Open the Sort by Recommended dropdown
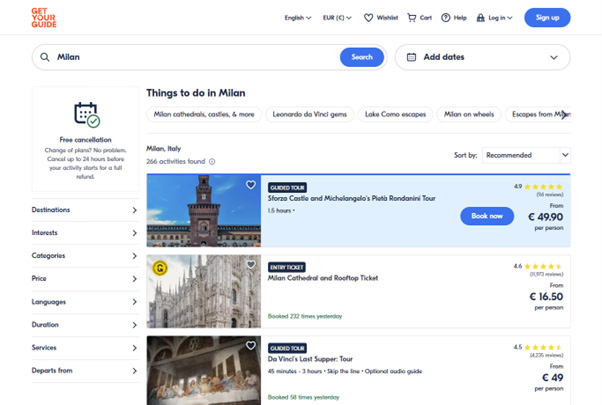 click(x=526, y=155)
